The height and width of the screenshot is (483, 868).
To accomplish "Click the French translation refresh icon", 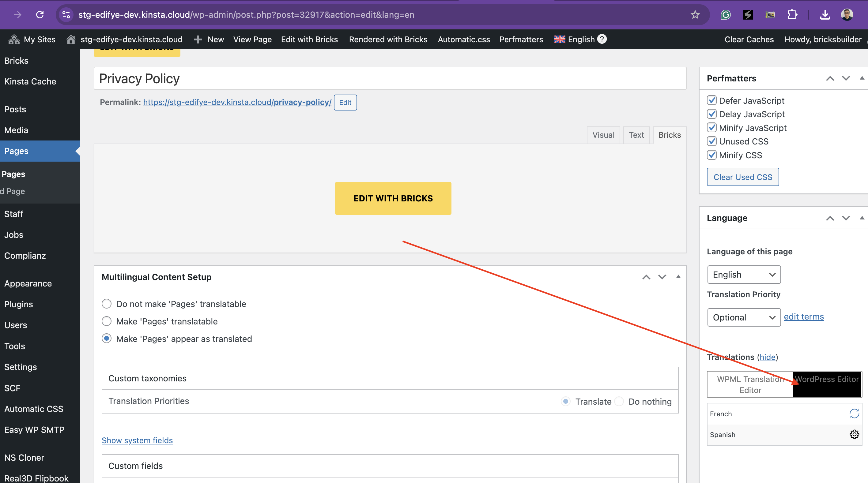I will click(x=854, y=413).
